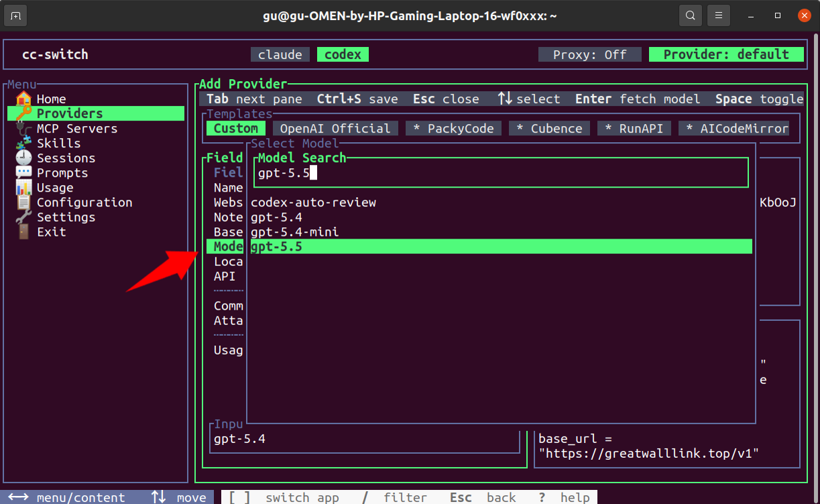Click the Home house icon in menu

pos(23,99)
